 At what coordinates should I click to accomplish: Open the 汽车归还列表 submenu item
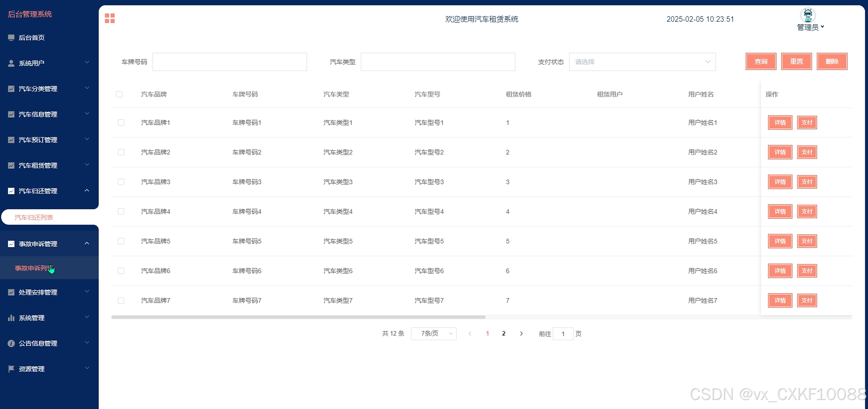34,218
